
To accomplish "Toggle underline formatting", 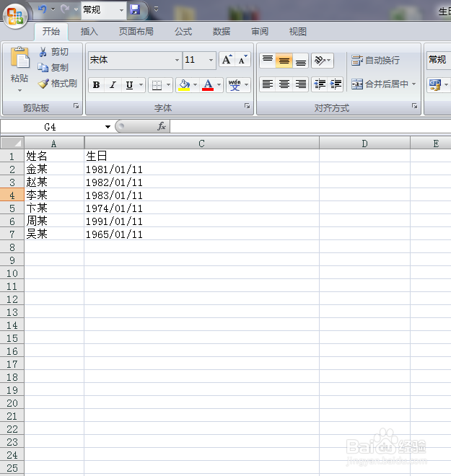I will pos(130,85).
